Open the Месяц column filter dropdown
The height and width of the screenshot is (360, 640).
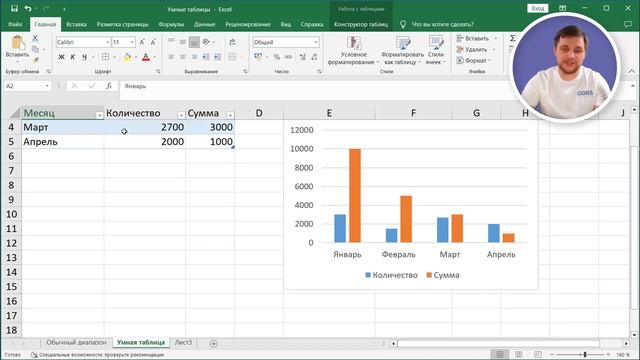click(x=99, y=116)
